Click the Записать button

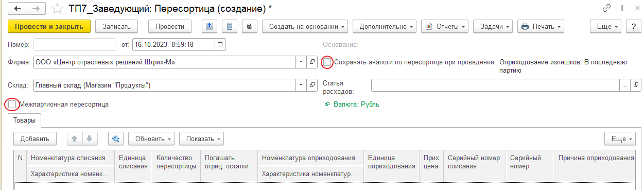pos(116,26)
